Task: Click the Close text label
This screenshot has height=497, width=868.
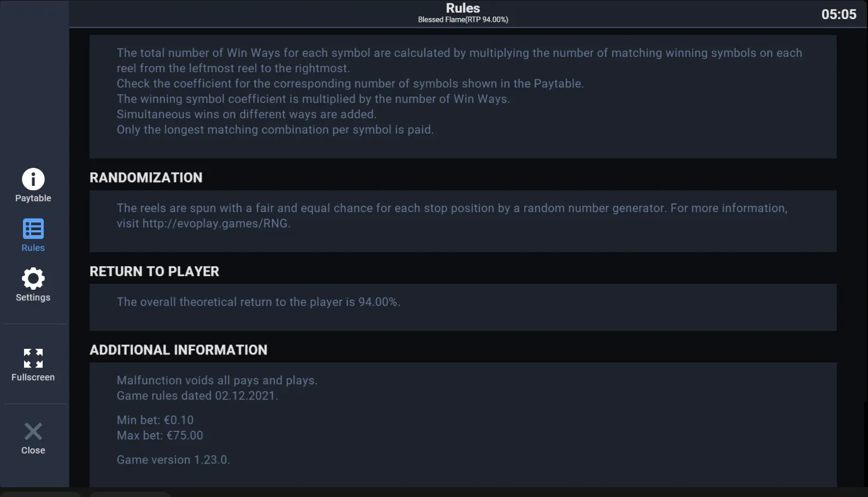Action: click(x=33, y=451)
